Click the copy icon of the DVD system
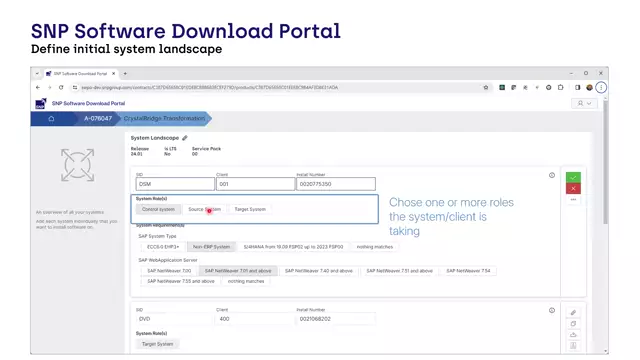The image size is (640, 360). click(x=573, y=324)
